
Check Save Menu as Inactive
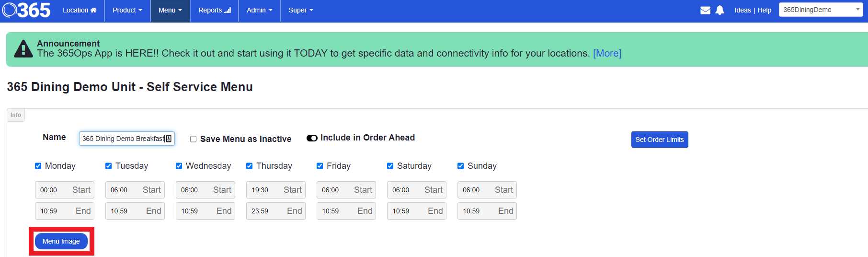click(193, 139)
